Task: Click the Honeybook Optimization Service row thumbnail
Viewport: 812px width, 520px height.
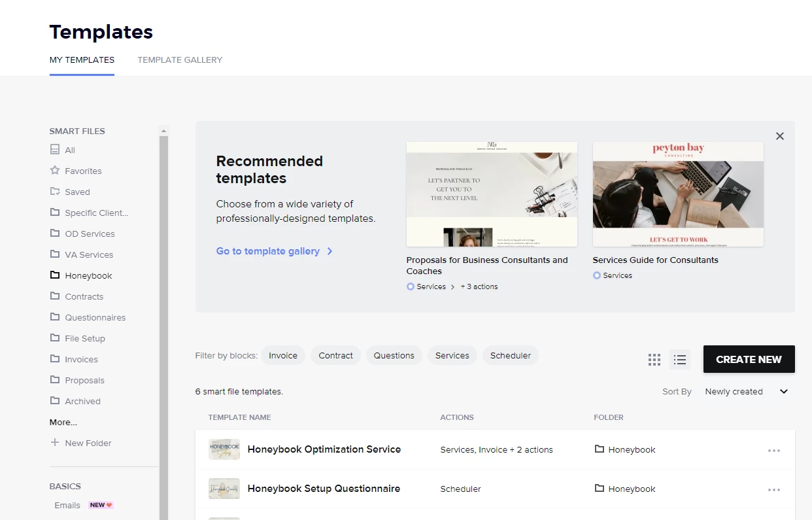Action: 224,449
